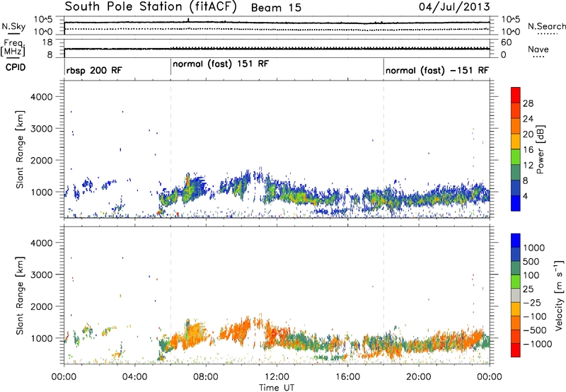Click the '-1000' tick on the velocity colorbar
The image size is (566, 392).
538,344
